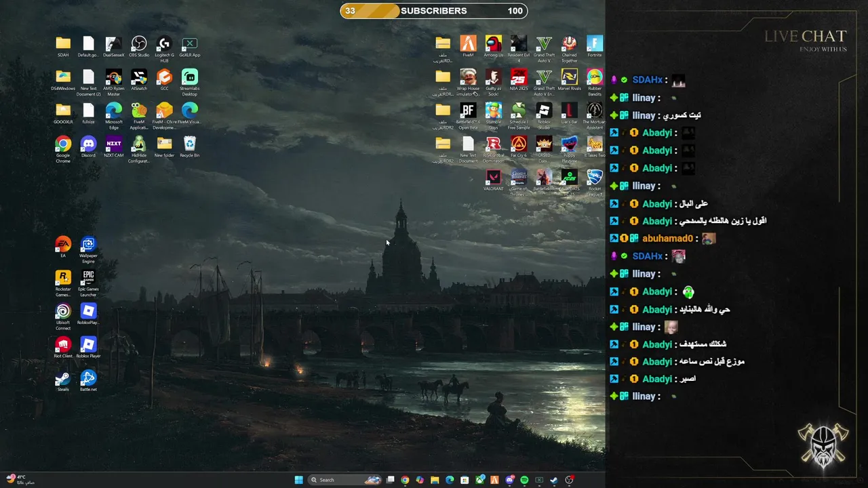Open the NZXT CAM desktop icon
Image resolution: width=868 pixels, height=488 pixels.
tap(114, 146)
